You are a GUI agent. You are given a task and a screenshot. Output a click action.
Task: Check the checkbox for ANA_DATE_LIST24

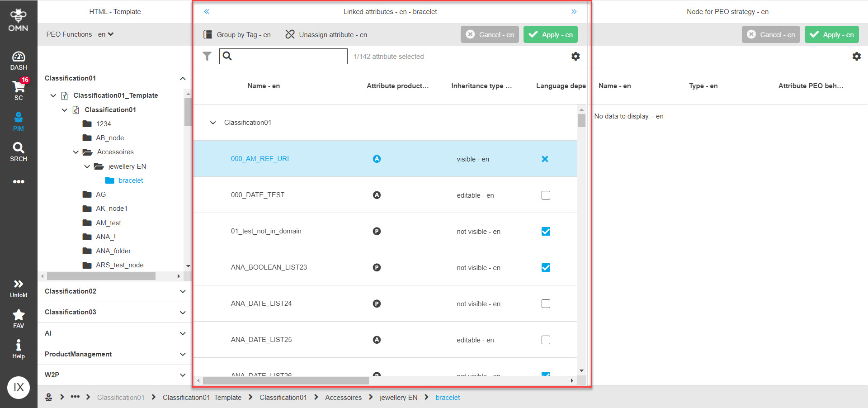(546, 304)
